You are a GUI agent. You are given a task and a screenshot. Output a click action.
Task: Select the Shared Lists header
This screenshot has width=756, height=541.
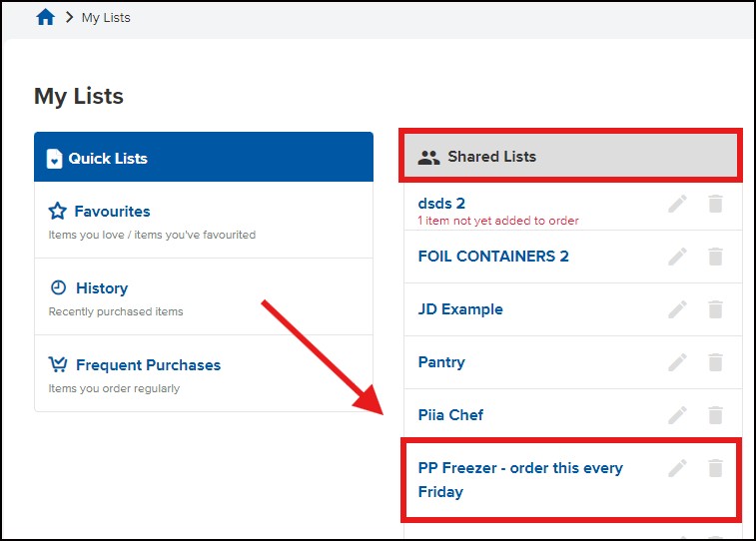[570, 157]
